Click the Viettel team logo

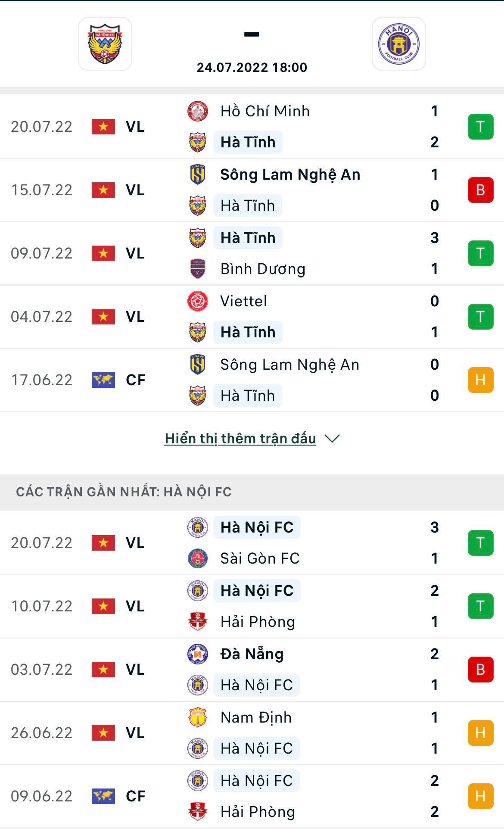coord(198,301)
